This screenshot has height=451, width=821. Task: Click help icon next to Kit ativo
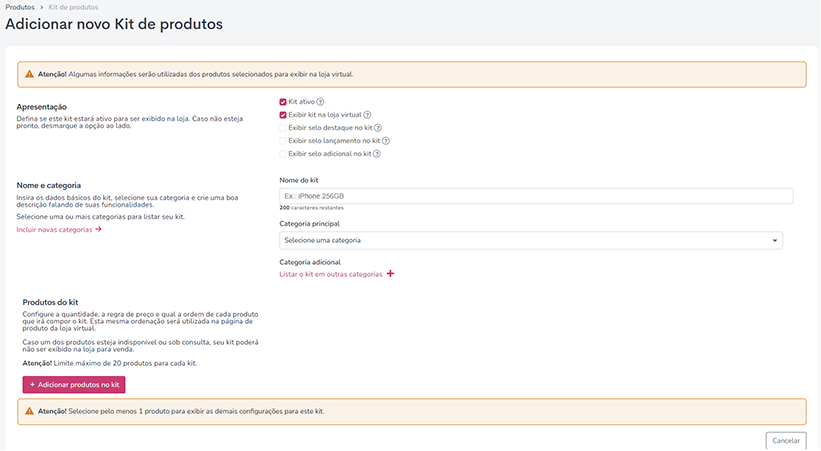[x=320, y=102]
